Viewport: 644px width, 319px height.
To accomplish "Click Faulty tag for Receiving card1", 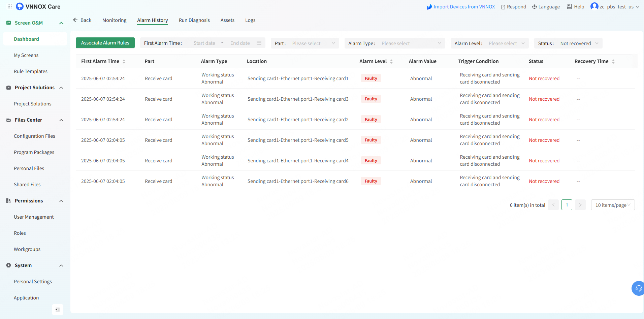I will click(371, 78).
